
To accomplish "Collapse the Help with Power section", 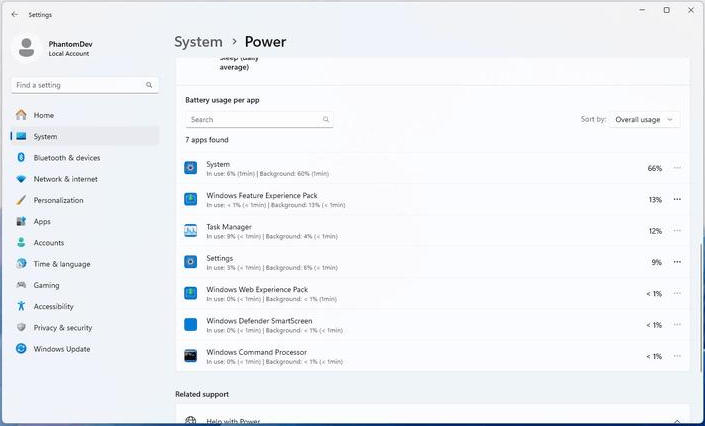I will coord(677,421).
